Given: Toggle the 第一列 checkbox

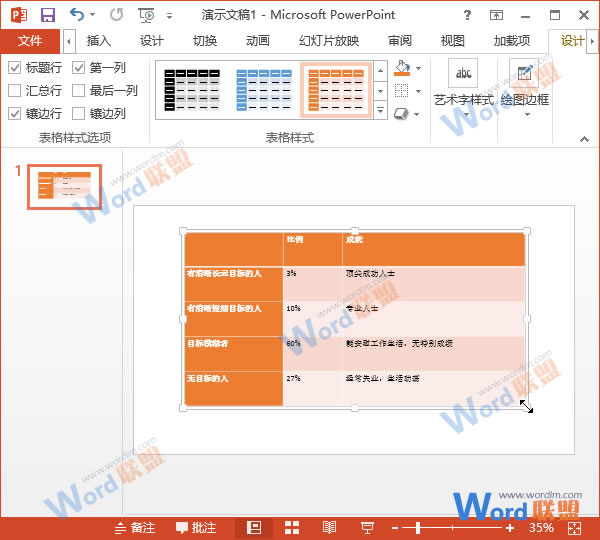Looking at the screenshot, I should pos(78,68).
